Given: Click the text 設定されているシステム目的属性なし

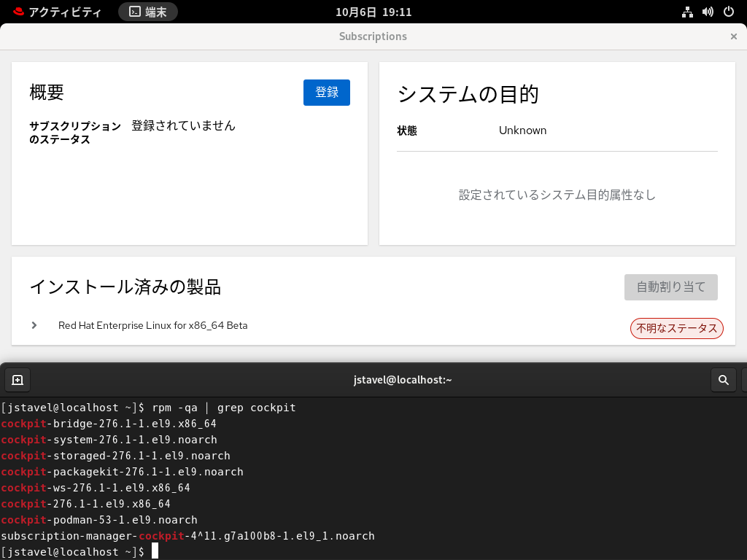Looking at the screenshot, I should pos(557,195).
